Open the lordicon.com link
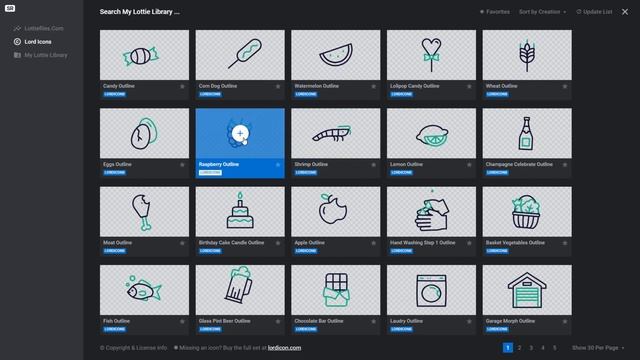The image size is (640, 360). point(284,348)
